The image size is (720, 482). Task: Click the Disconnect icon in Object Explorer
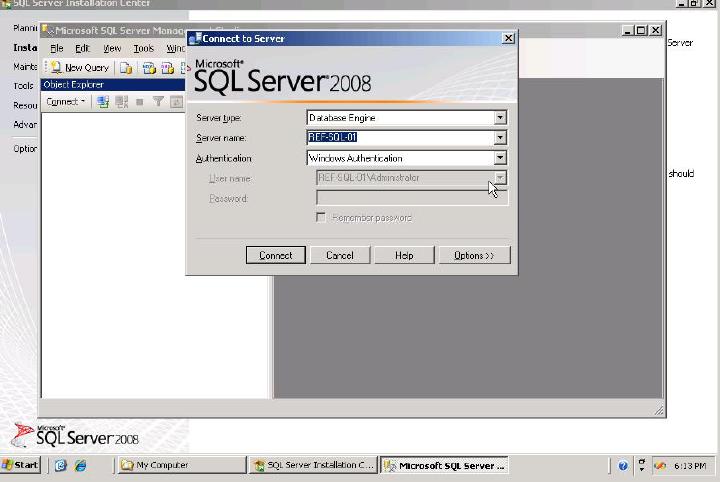(122, 101)
